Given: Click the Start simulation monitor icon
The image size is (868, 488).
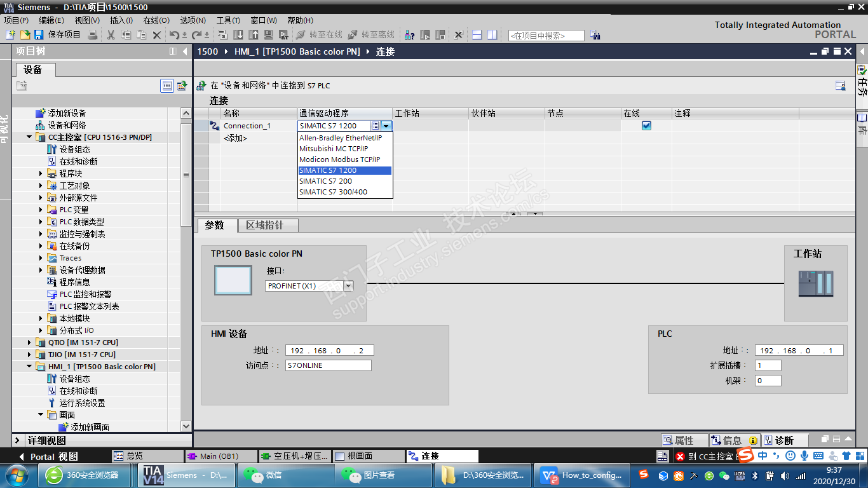Looking at the screenshot, I should click(x=268, y=35).
